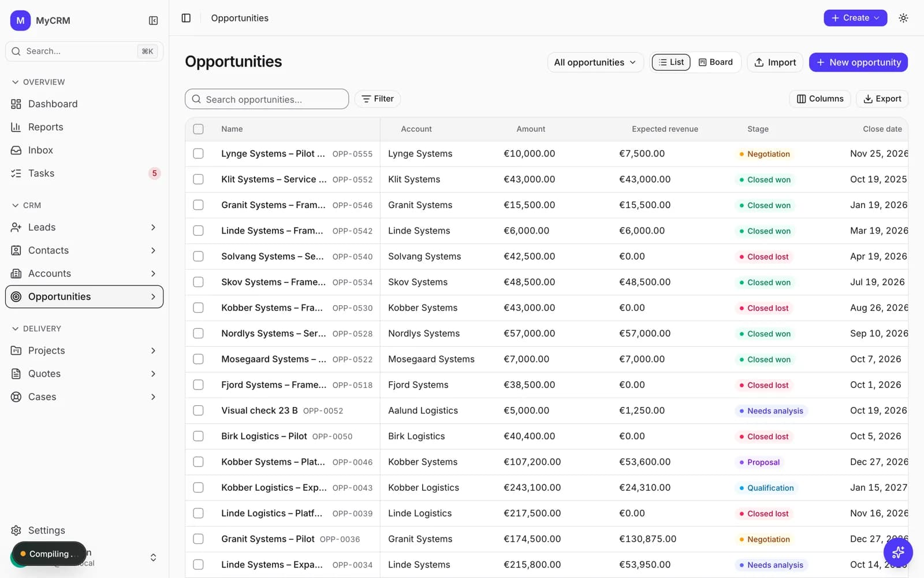Open Dashboard from the sidebar
This screenshot has height=578, width=924.
(x=84, y=104)
